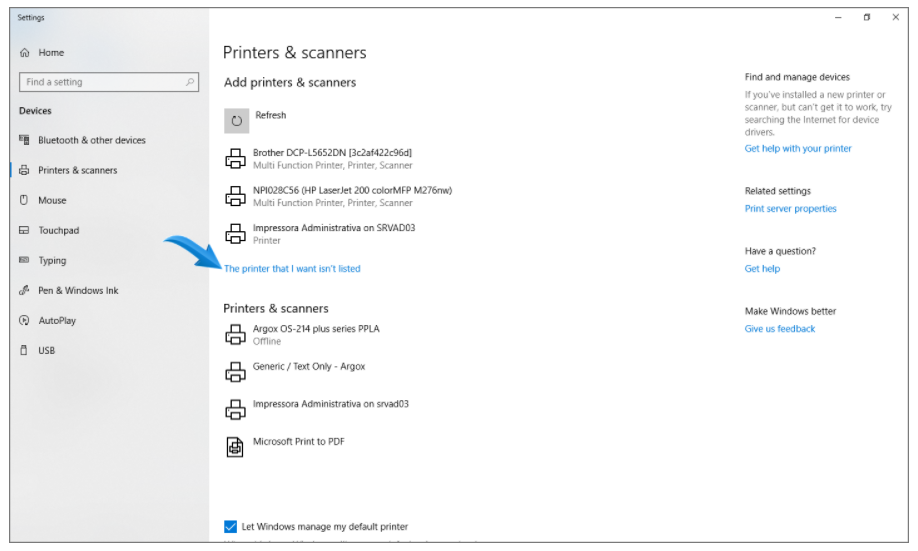
Task: Click The printer that I want isn't listed
Action: (292, 269)
